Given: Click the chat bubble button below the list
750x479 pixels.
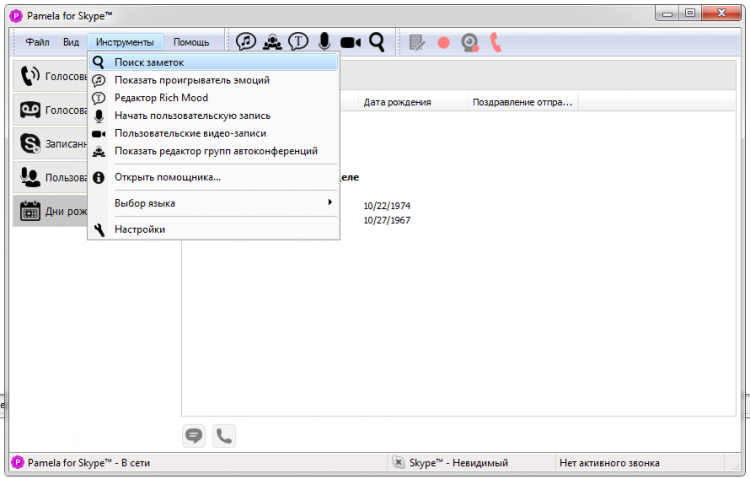Looking at the screenshot, I should coord(194,436).
